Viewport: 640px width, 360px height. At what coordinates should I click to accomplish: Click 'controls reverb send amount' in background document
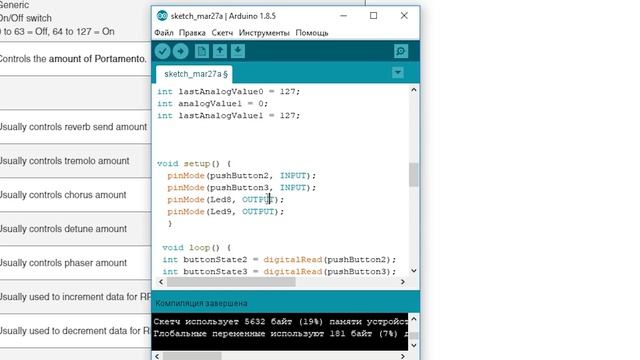(x=88, y=127)
